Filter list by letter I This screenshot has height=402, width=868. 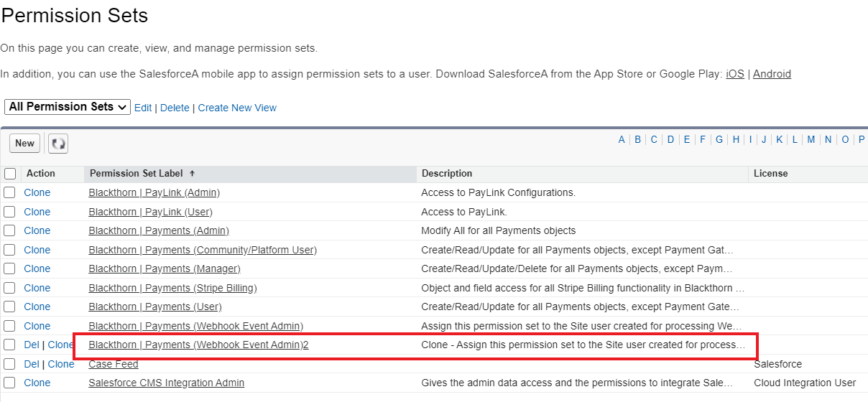750,140
